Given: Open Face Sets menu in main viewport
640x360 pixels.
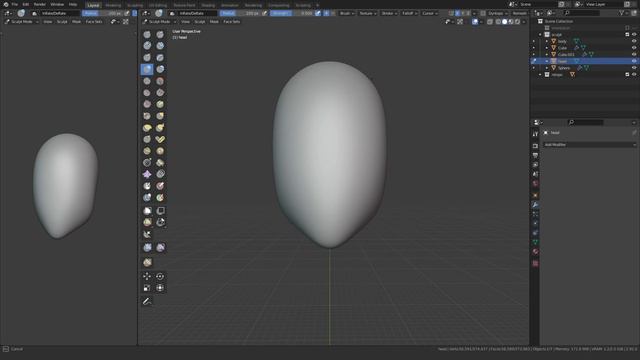Looking at the screenshot, I should pos(231,22).
